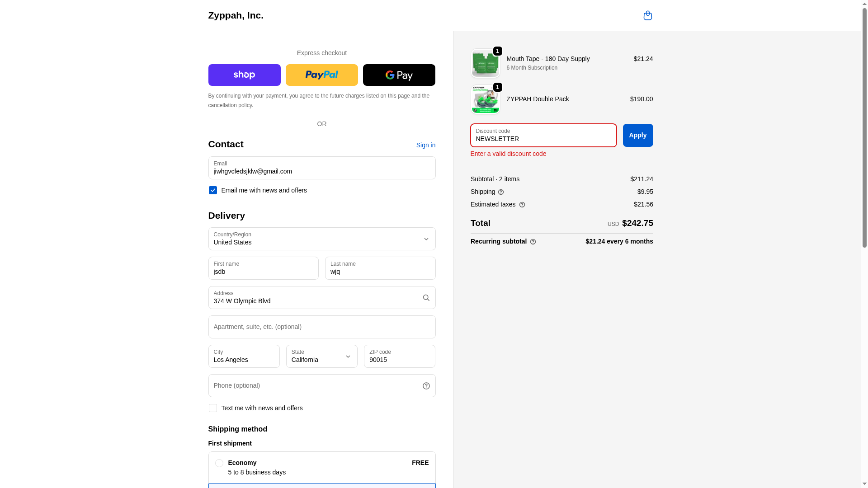Pay with Google Pay express button
The image size is (868, 488).
point(399,75)
